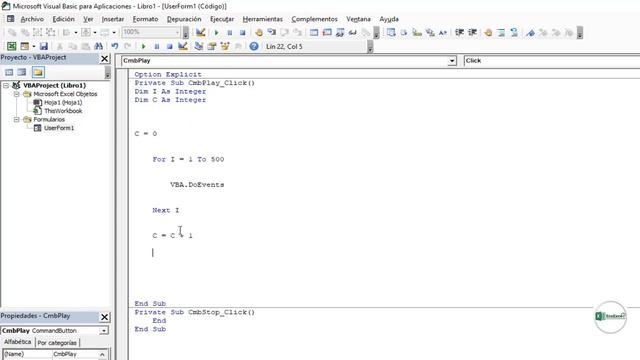Open the Ejecutar menu
Viewport: 640px width, 360px height.
pos(222,19)
